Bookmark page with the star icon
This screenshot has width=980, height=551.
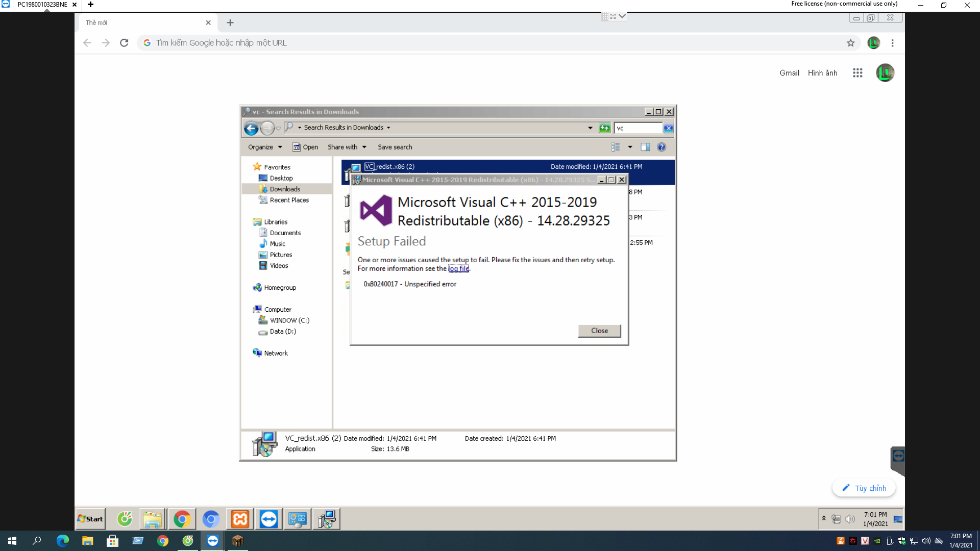[x=850, y=43]
